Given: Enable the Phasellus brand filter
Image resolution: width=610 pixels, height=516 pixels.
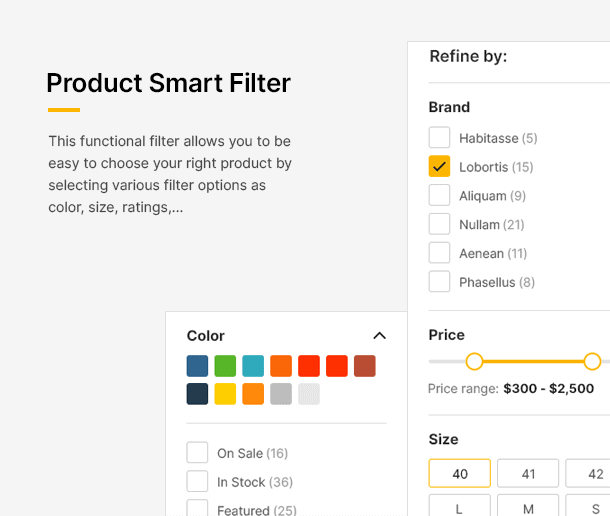Looking at the screenshot, I should point(439,282).
